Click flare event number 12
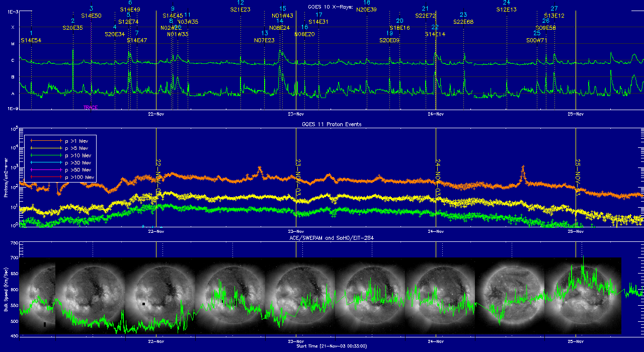 point(240,3)
